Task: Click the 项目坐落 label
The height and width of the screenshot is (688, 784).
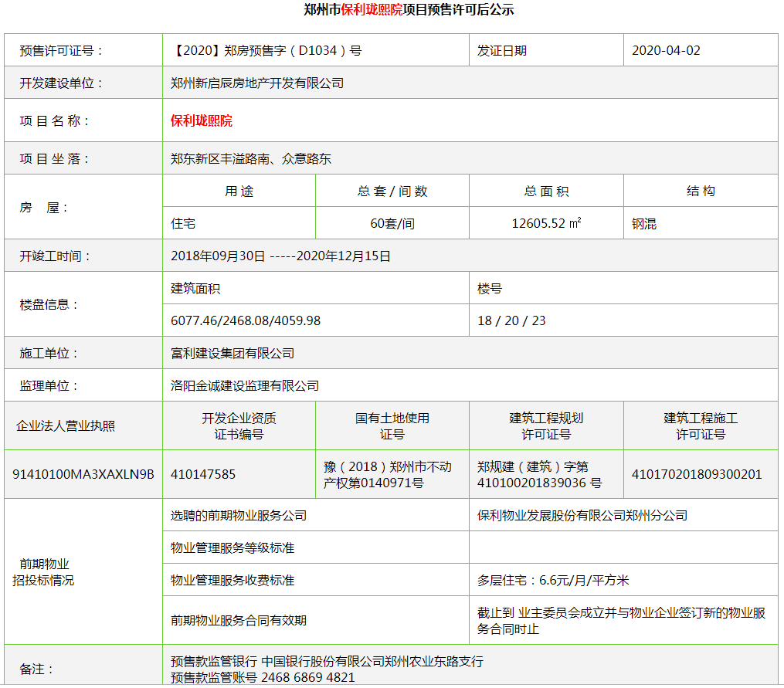Action: click(x=55, y=158)
